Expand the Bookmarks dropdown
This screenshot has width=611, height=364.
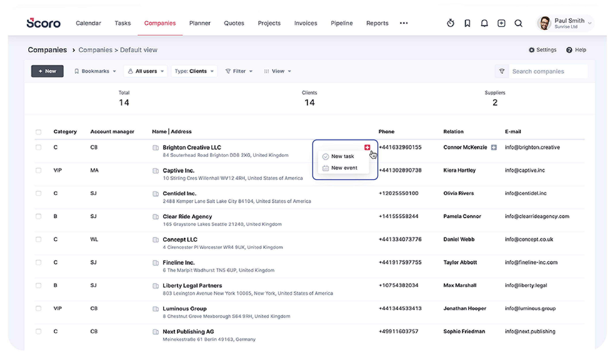pyautogui.click(x=95, y=71)
